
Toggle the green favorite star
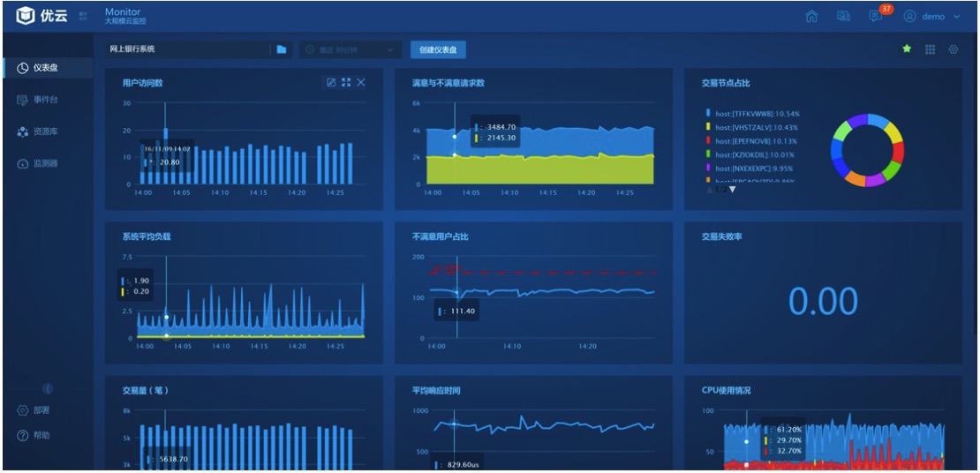[907, 49]
